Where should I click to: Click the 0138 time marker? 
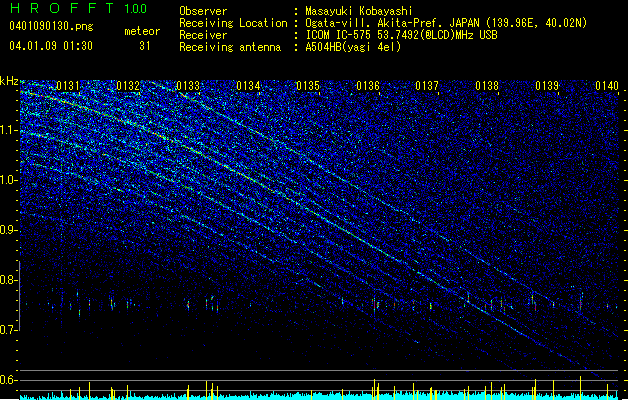click(487, 86)
